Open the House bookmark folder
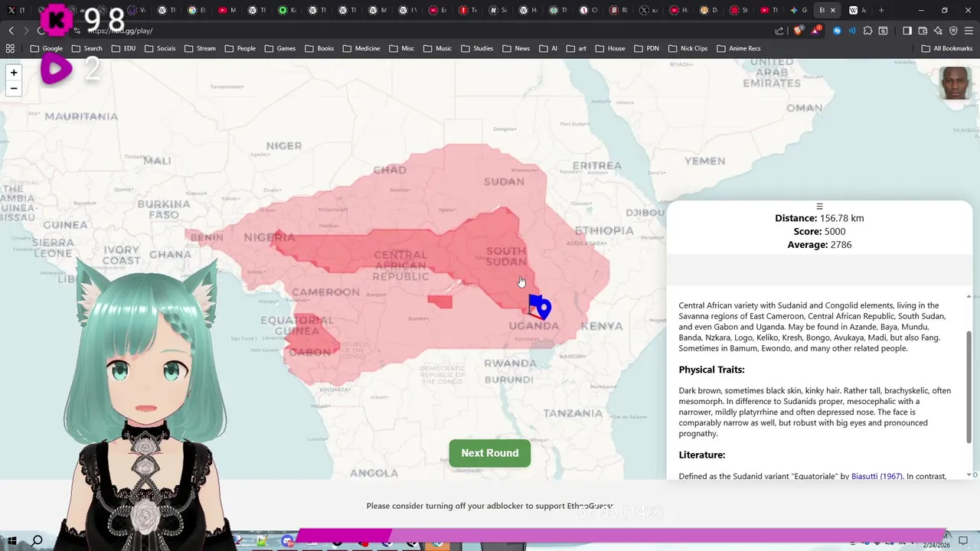980x551 pixels. click(x=609, y=48)
